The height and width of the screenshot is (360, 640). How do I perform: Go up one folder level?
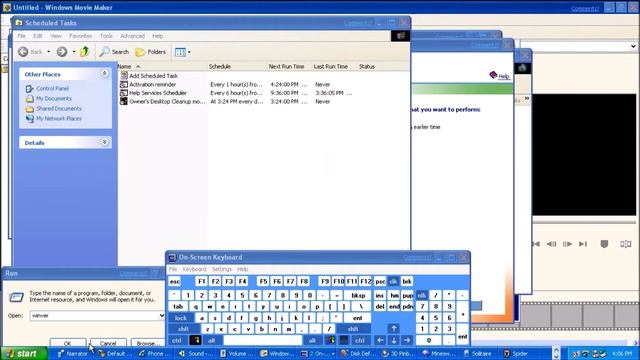tap(84, 52)
